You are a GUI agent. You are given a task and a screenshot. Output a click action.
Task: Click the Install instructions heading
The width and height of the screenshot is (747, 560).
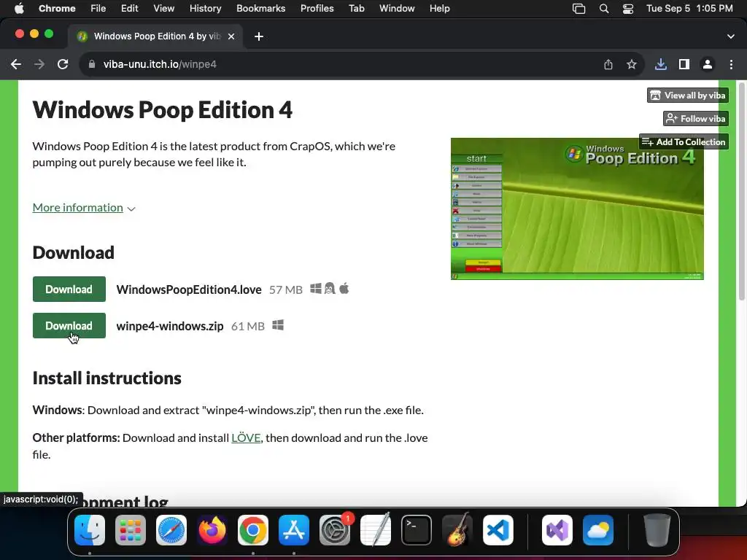tap(107, 378)
